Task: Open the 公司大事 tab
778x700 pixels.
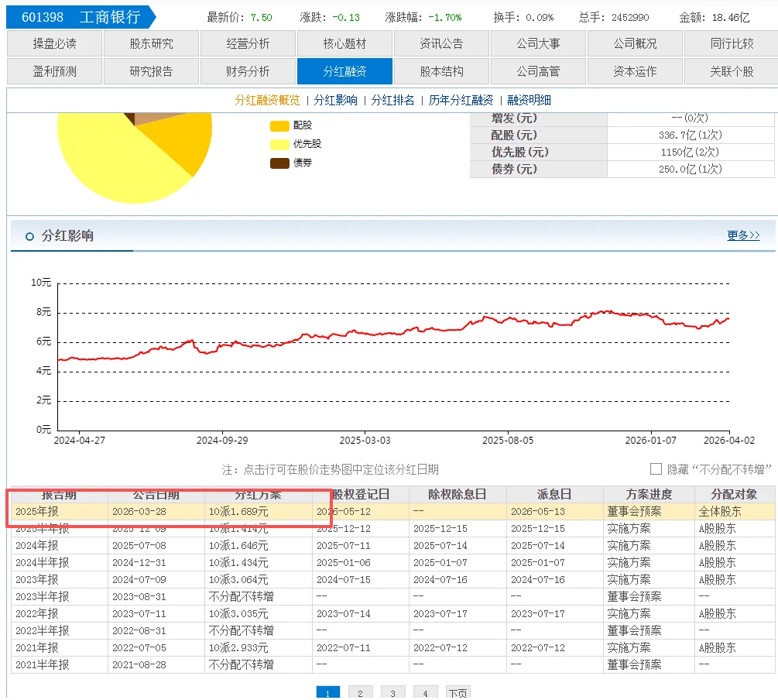Action: coord(538,43)
